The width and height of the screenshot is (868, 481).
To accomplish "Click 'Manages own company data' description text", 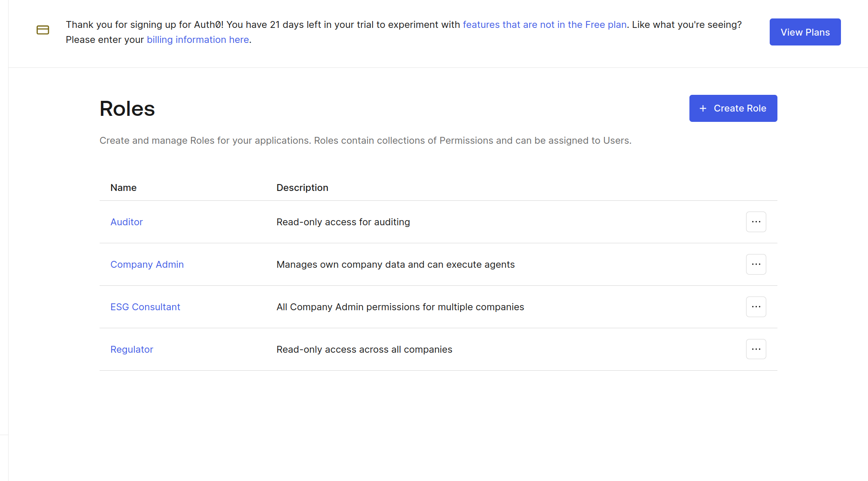I will (395, 264).
